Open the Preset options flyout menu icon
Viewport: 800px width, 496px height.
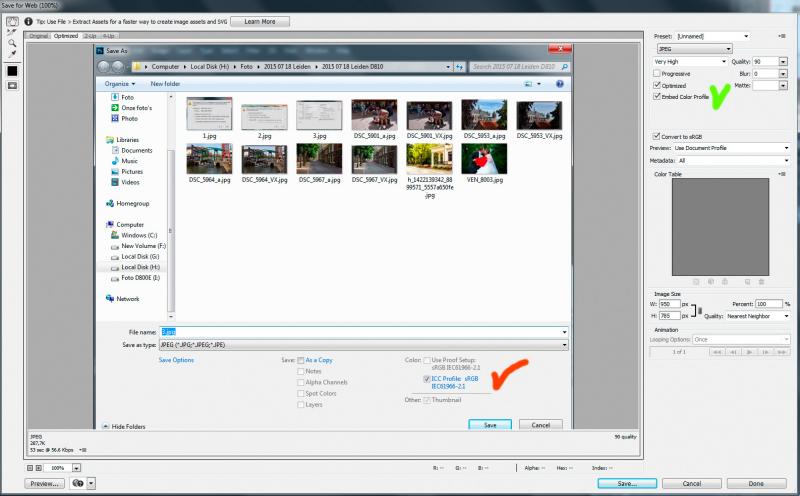click(782, 36)
